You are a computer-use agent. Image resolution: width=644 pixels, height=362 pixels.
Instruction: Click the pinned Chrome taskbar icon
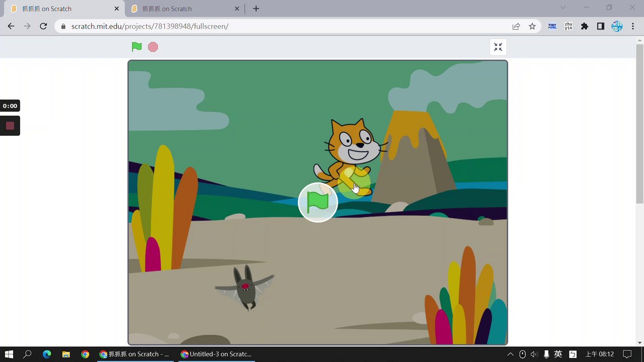[85, 354]
